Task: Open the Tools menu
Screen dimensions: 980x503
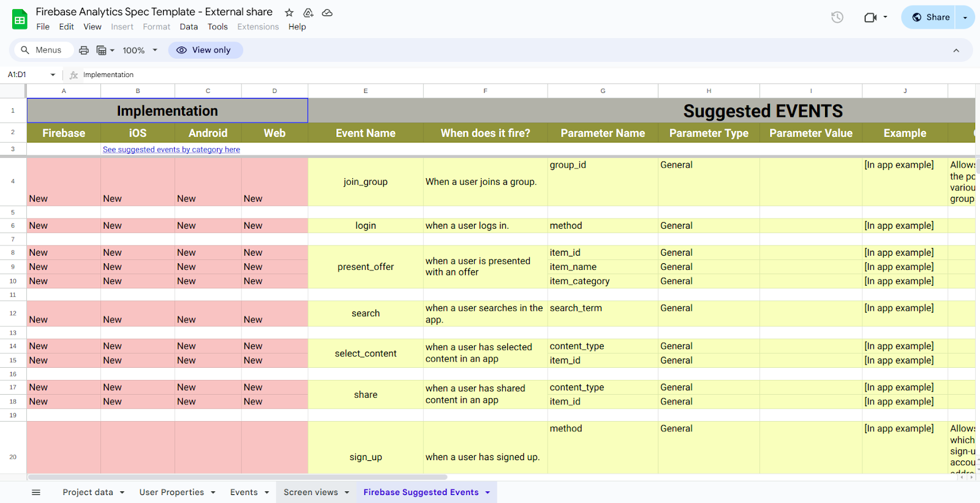Action: (x=217, y=27)
